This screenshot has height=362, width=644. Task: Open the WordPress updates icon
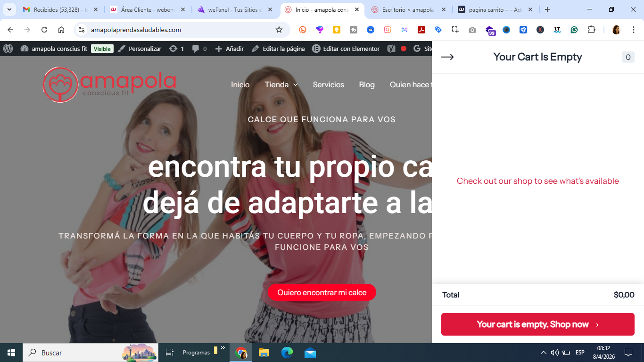click(x=176, y=49)
